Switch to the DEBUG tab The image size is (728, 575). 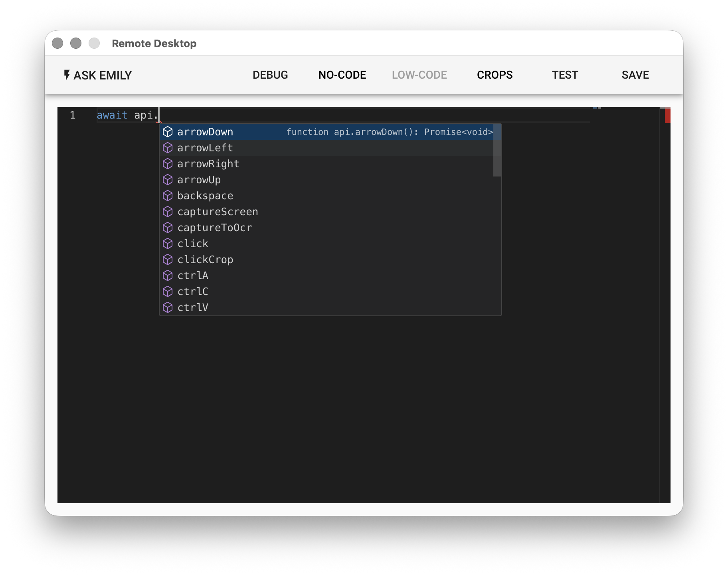point(270,75)
